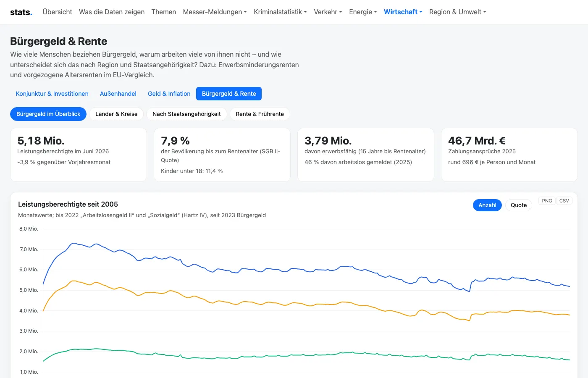Expand the Wirtschaft dropdown
588x378 pixels.
tap(403, 12)
